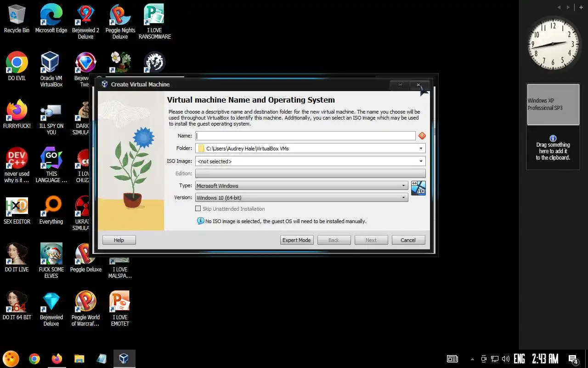Viewport: 588px width, 368px height.
Task: Open the GoLand THIS LANGUAGE shortcut
Action: pyautogui.click(x=51, y=165)
